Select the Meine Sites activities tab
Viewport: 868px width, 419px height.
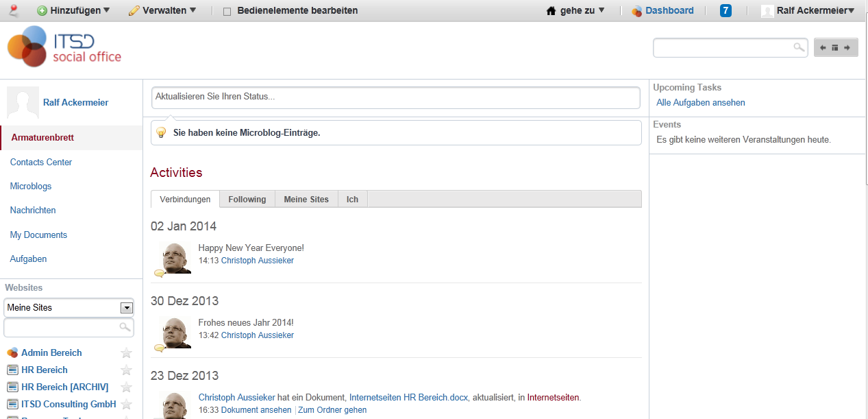pos(306,199)
